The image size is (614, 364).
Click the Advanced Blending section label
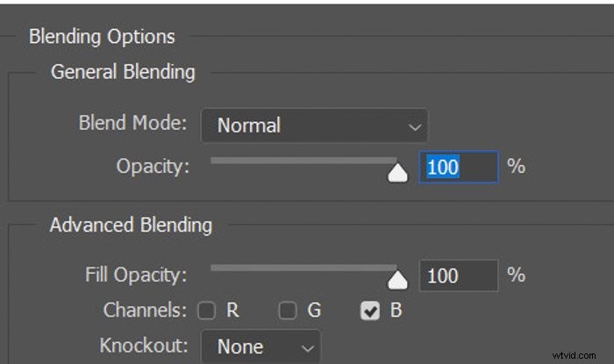point(131,225)
